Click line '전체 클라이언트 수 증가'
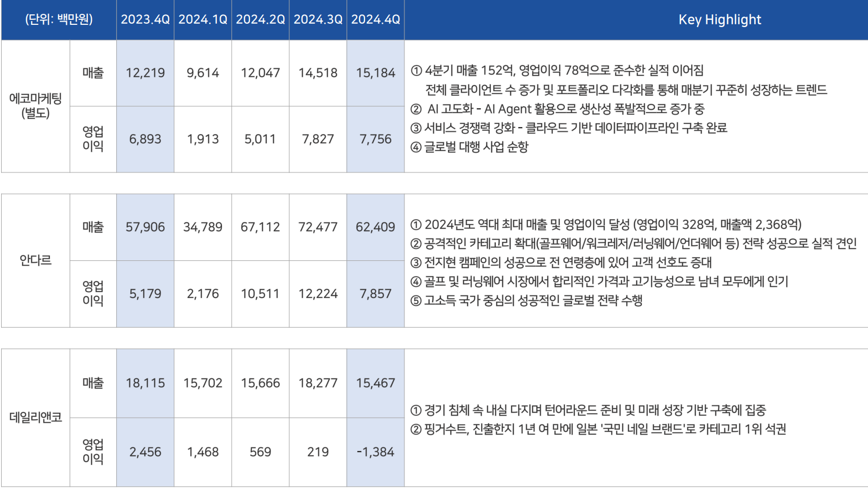Viewport: 868px width, 488px height. click(626, 90)
